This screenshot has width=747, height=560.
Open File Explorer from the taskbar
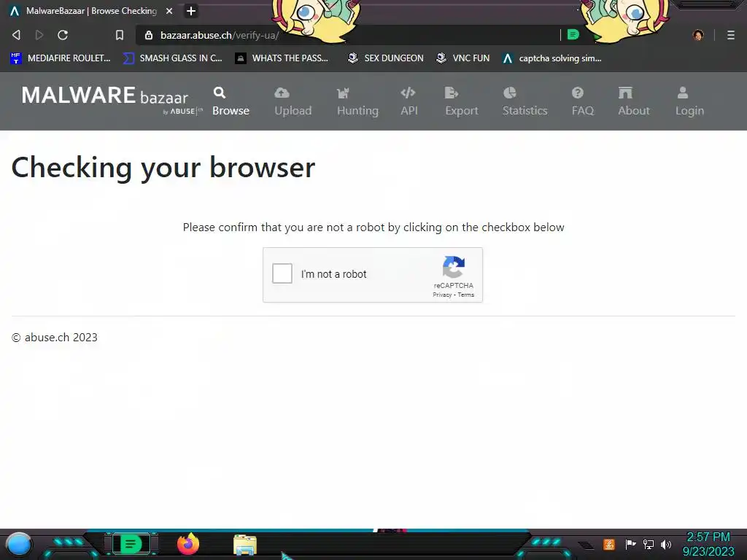pos(245,545)
